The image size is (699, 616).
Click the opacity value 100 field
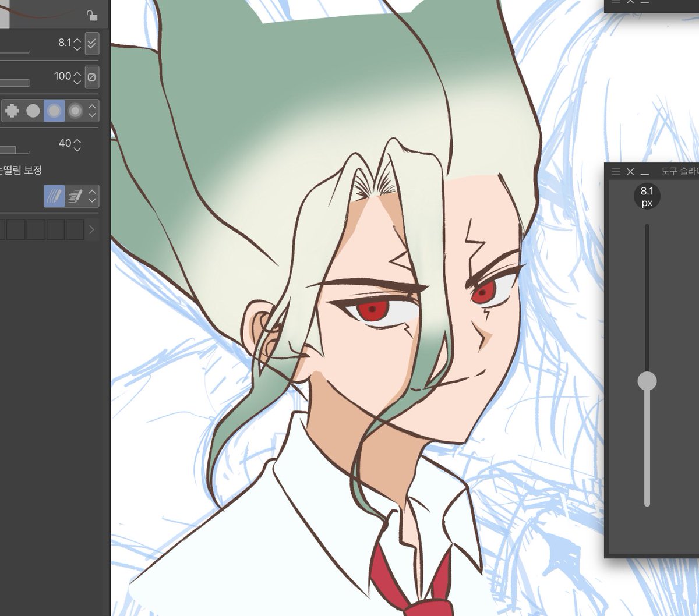click(62, 76)
